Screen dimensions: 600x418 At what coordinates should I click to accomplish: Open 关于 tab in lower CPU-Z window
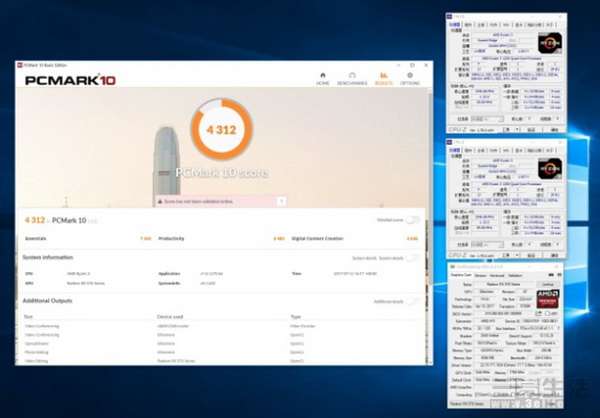point(549,150)
